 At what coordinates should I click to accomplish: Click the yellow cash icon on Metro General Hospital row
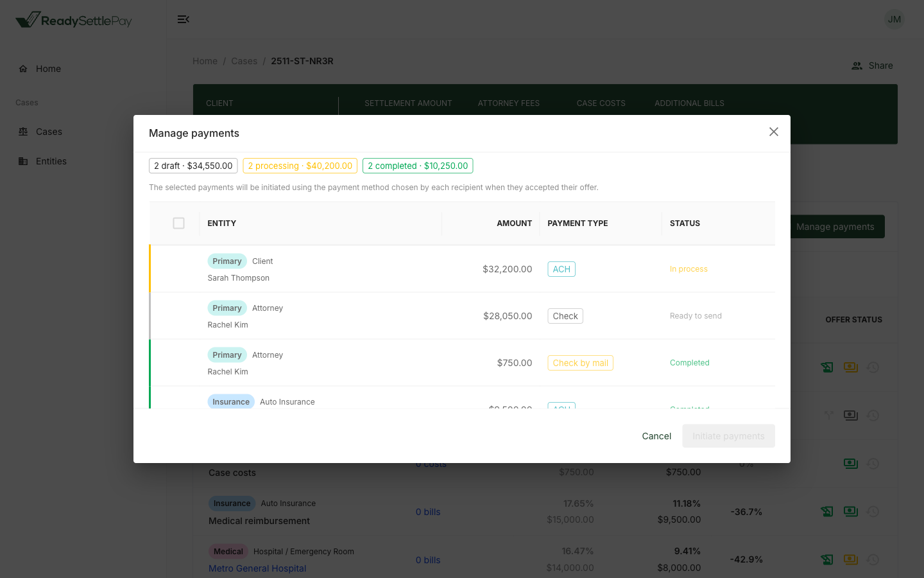(x=851, y=559)
